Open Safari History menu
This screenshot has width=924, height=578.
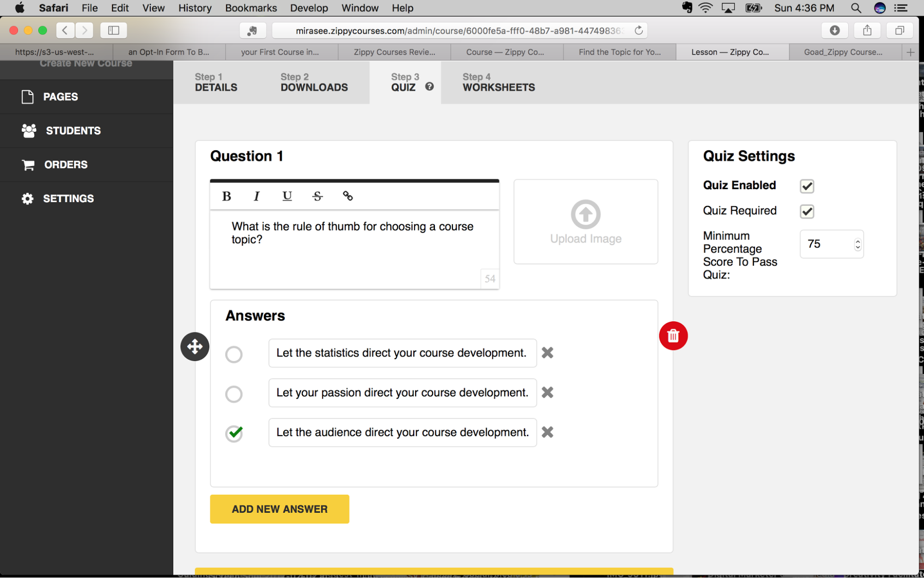(x=195, y=8)
